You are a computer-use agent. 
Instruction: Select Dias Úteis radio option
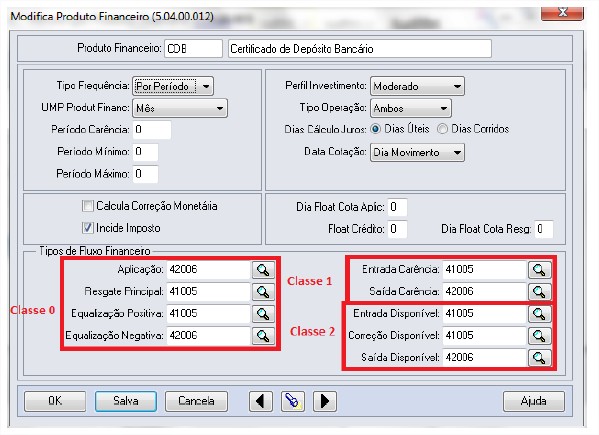pyautogui.click(x=376, y=129)
